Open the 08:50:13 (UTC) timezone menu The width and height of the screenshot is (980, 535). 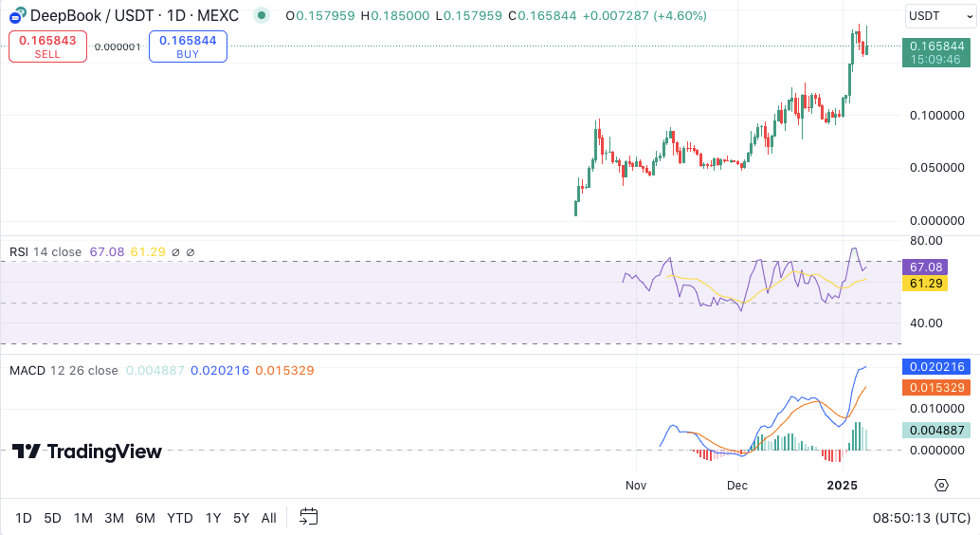click(x=921, y=518)
